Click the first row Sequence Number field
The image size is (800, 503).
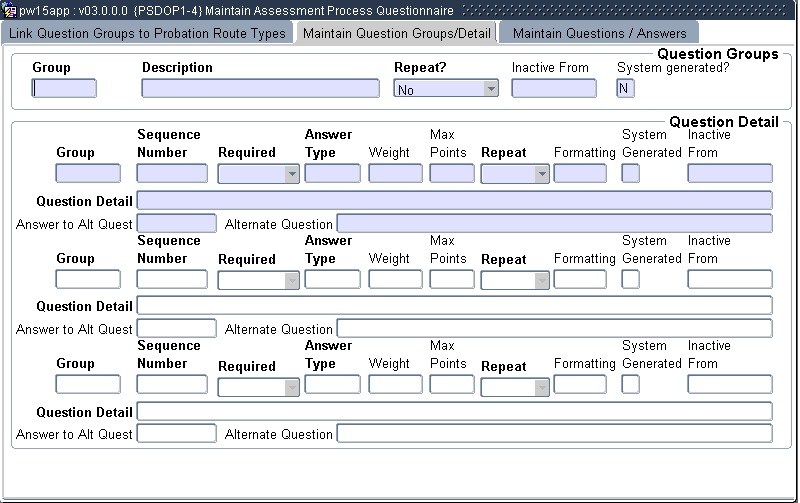pos(172,174)
